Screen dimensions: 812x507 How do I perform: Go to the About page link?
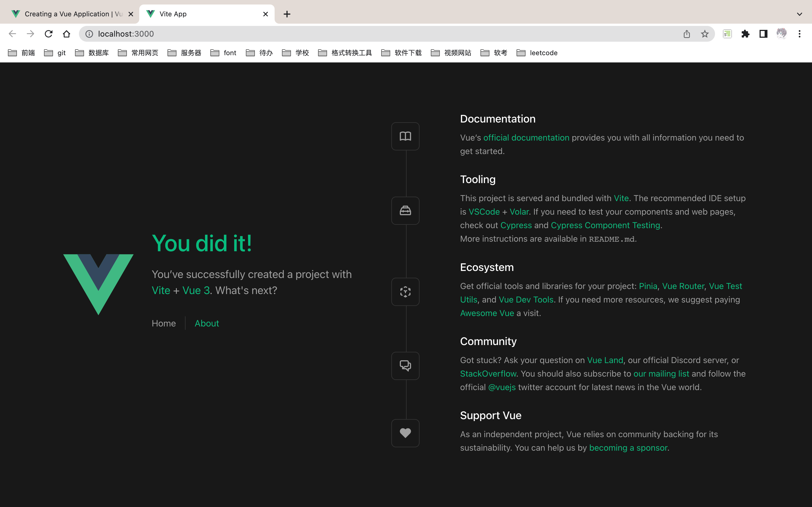point(207,323)
